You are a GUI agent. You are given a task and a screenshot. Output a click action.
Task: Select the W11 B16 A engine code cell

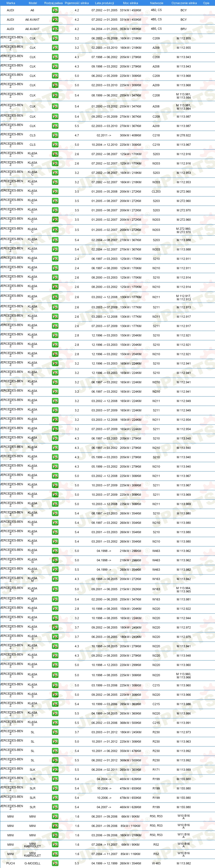coord(183,835)
